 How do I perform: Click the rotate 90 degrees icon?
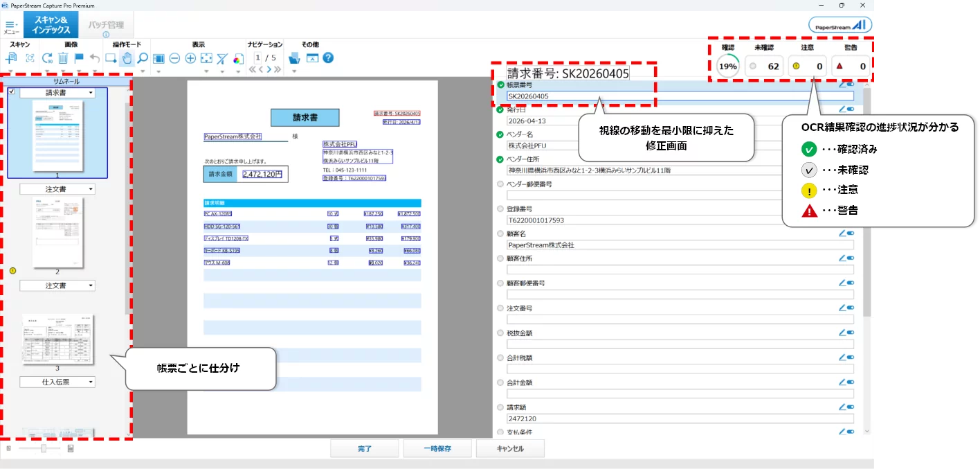[x=47, y=58]
